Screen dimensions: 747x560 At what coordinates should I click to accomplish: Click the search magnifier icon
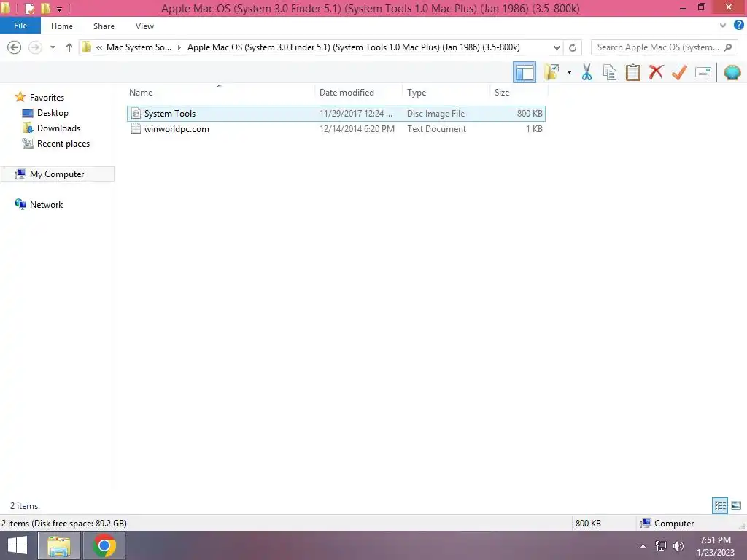[x=727, y=47]
